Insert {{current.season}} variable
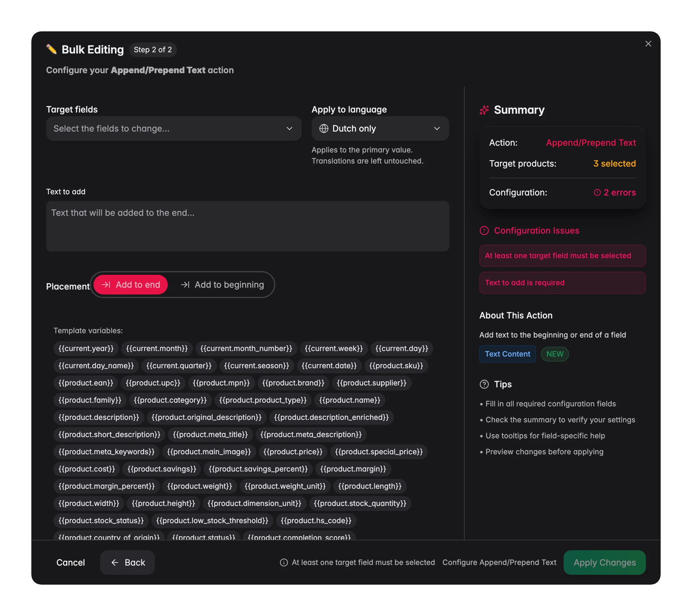The height and width of the screenshot is (616, 692). click(256, 366)
